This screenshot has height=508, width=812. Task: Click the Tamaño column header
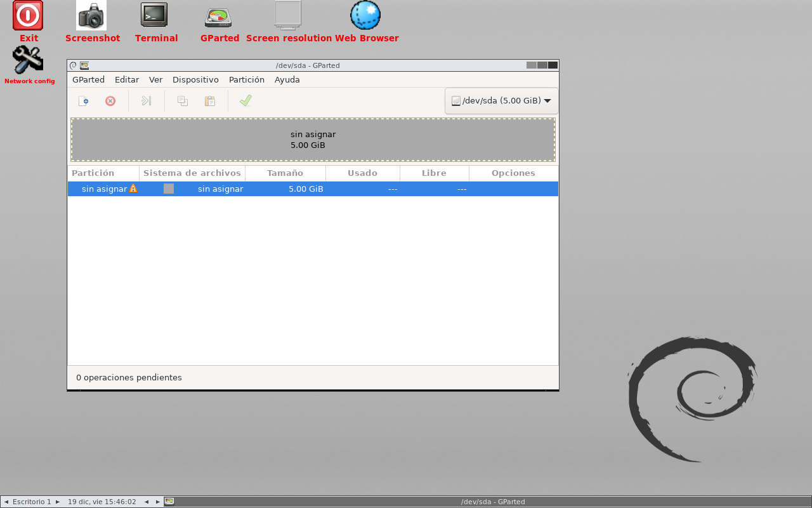[285, 173]
